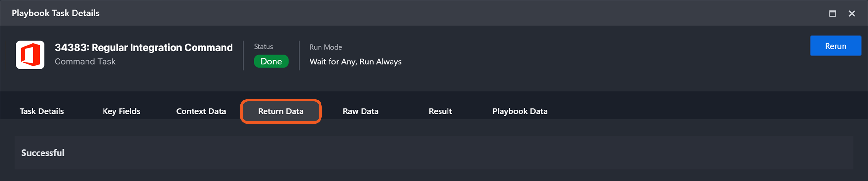
Task: Click the red Office integration icon
Action: pyautogui.click(x=30, y=55)
